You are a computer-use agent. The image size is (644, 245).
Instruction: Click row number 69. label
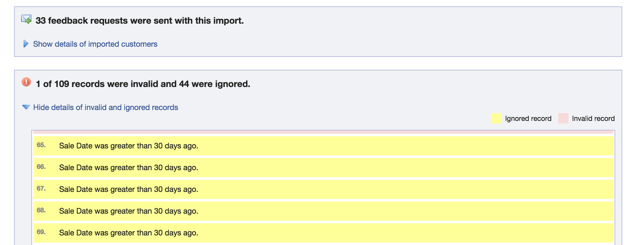[x=41, y=232]
